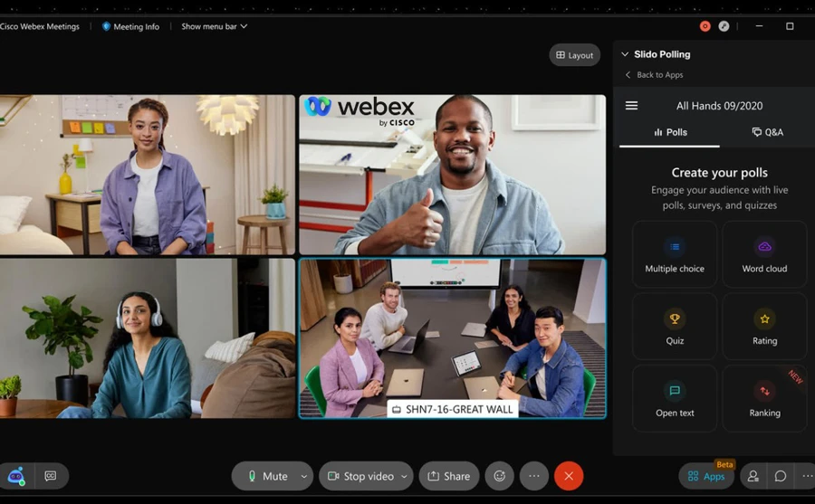
Task: Stop video camera feed
Action: tap(361, 476)
